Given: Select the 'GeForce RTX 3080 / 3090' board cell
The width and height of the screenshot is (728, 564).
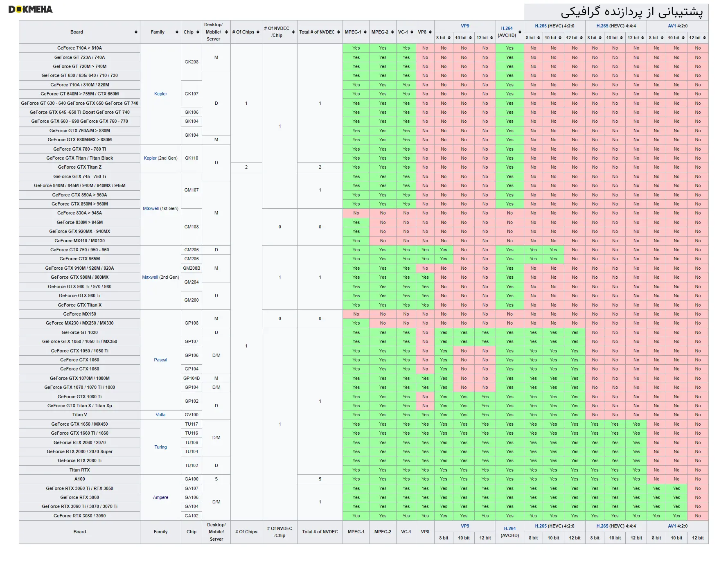Looking at the screenshot, I should pos(79,516).
